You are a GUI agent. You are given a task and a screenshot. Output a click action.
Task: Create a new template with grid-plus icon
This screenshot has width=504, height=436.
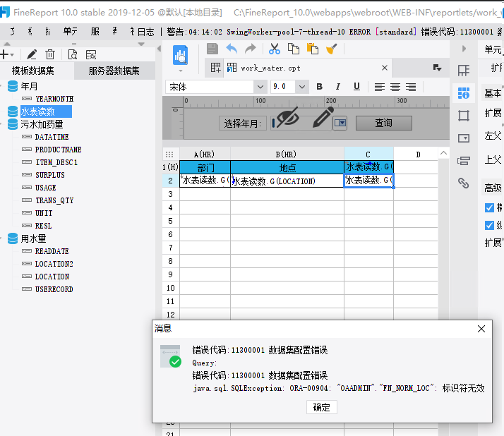click(x=216, y=68)
